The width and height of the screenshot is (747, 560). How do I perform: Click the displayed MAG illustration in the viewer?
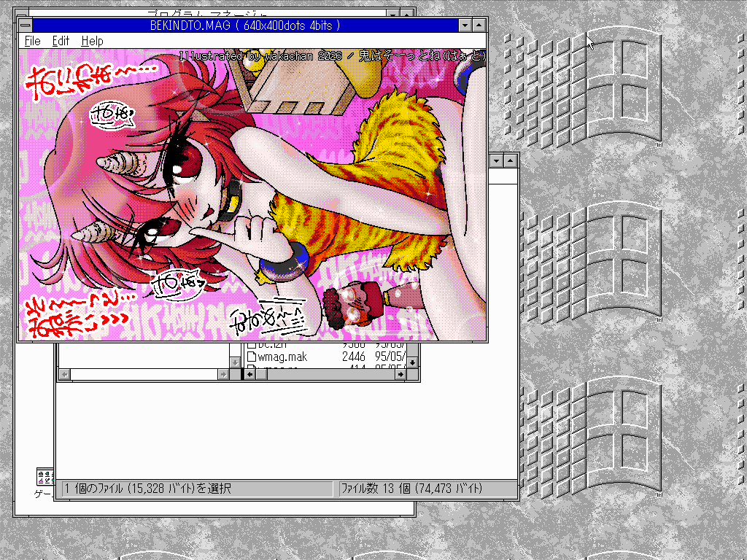coord(252,195)
